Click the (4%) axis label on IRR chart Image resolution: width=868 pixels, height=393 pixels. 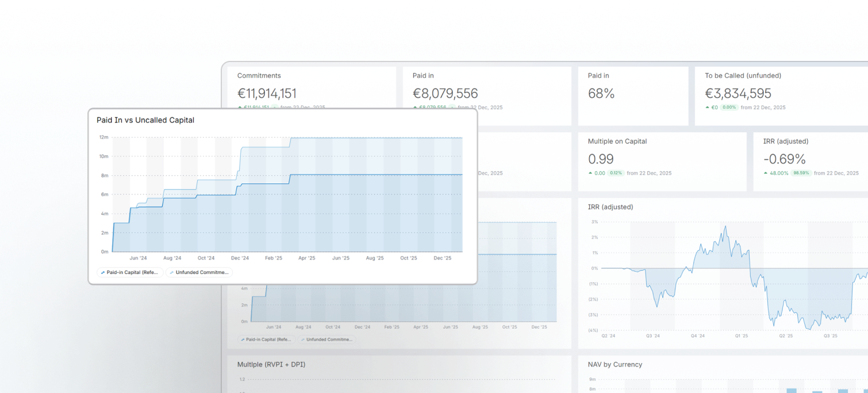(593, 330)
